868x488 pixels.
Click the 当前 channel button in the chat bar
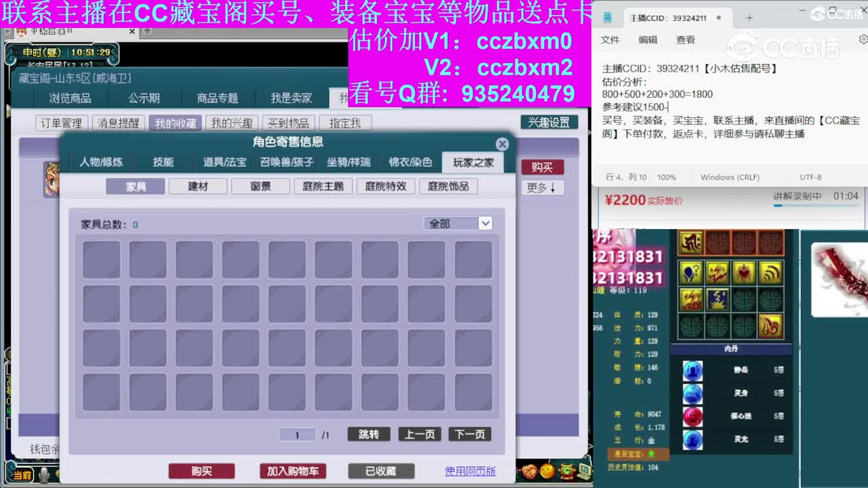tap(22, 475)
